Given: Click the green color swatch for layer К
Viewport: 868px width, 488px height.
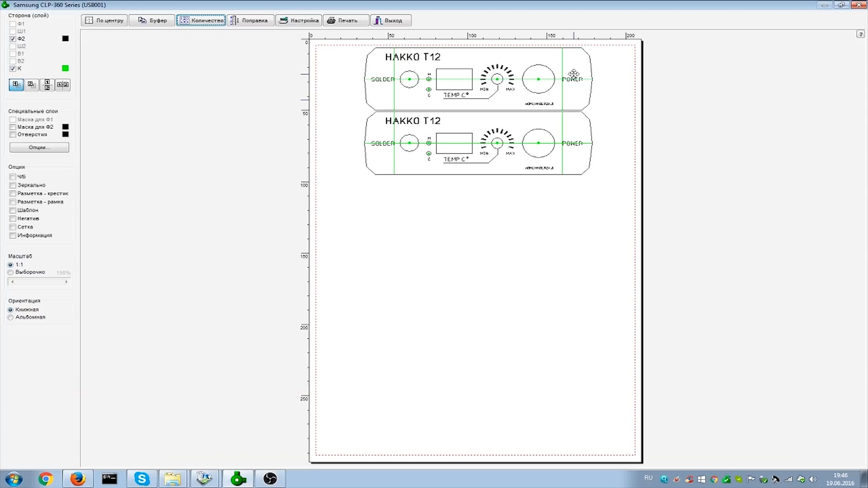Looking at the screenshot, I should [66, 68].
